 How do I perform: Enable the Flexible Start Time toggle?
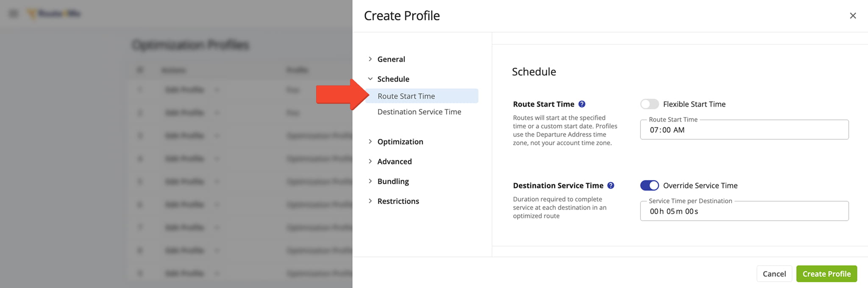(x=649, y=104)
